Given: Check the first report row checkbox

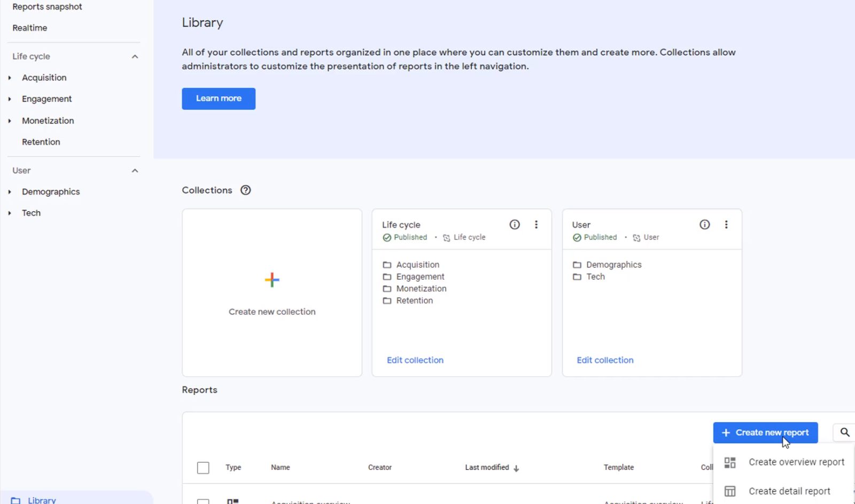Looking at the screenshot, I should 203,501.
